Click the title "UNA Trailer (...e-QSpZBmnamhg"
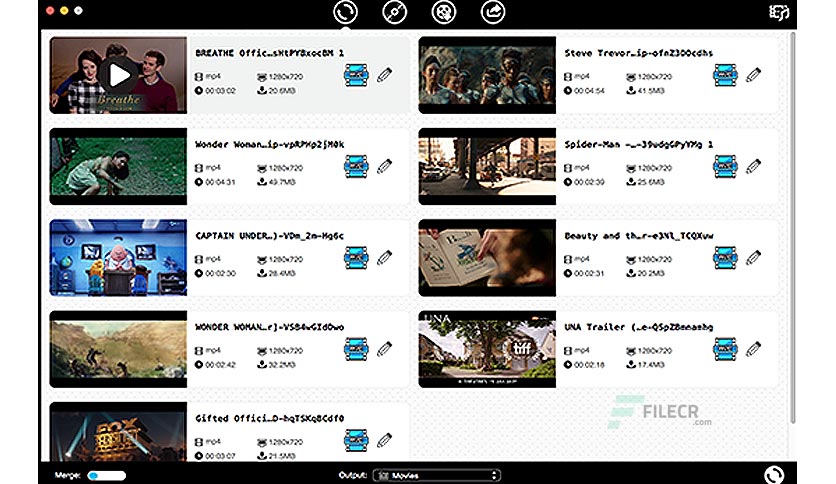The height and width of the screenshot is (484, 836). coord(639,327)
